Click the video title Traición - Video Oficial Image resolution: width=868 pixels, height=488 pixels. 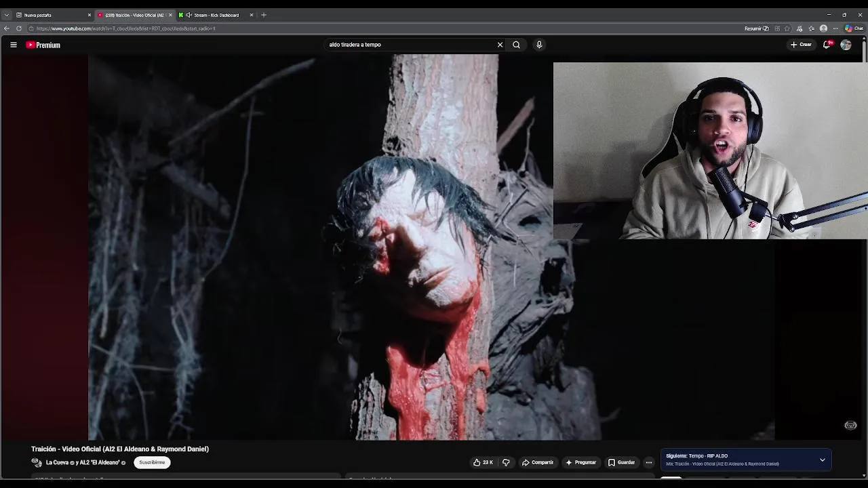(x=120, y=449)
